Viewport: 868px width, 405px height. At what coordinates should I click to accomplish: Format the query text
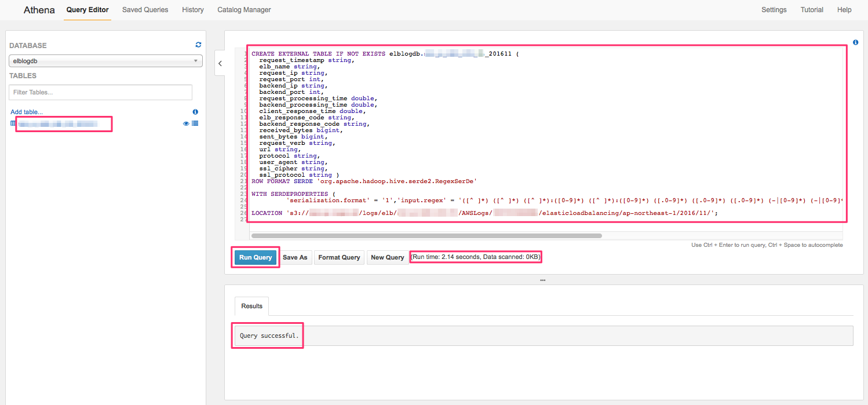click(339, 257)
